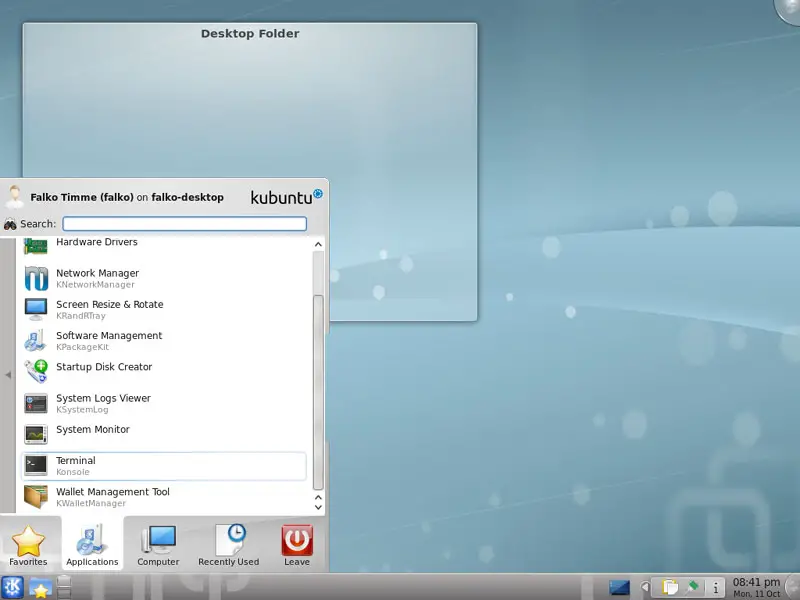The height and width of the screenshot is (600, 800).
Task: Open Startup Disk Creator
Action: pos(104,367)
